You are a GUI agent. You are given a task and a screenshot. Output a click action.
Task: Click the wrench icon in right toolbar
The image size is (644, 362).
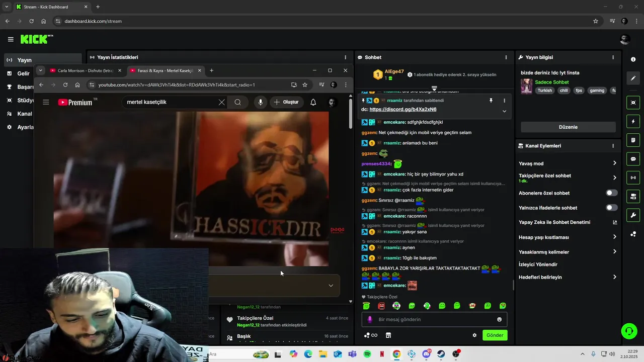pyautogui.click(x=633, y=215)
